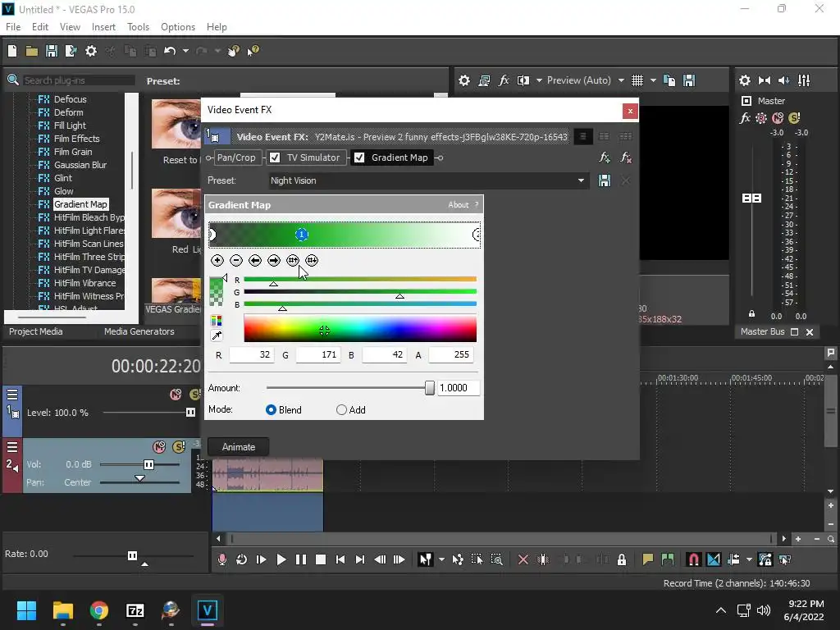This screenshot has height=630, width=840.
Task: Open the Edit menu
Action: pyautogui.click(x=40, y=27)
